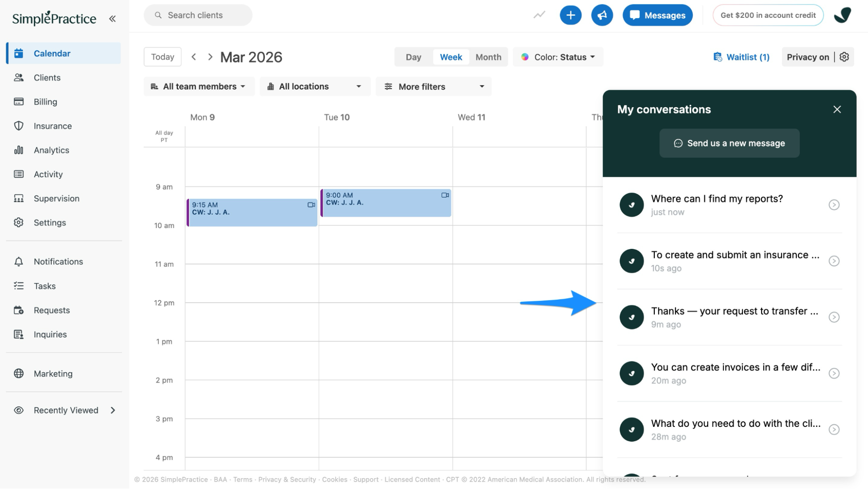Open Requests in the sidebar
The height and width of the screenshot is (489, 868).
click(63, 310)
